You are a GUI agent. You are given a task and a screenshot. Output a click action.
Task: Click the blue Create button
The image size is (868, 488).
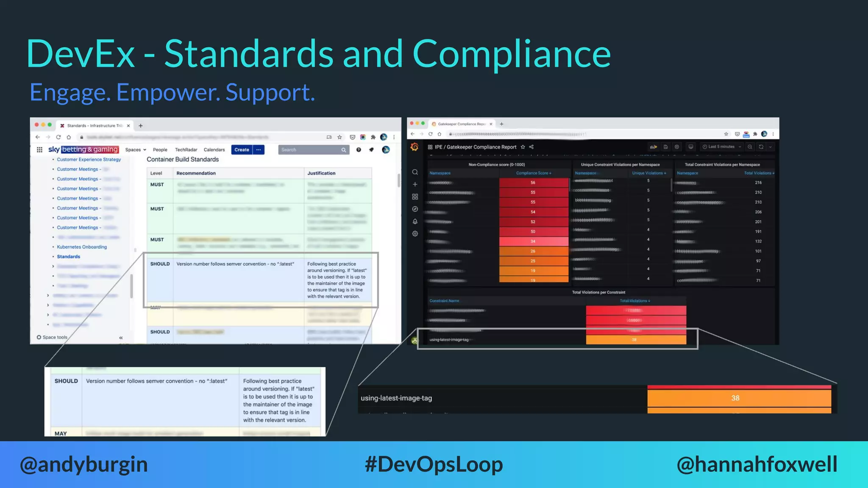coord(242,150)
